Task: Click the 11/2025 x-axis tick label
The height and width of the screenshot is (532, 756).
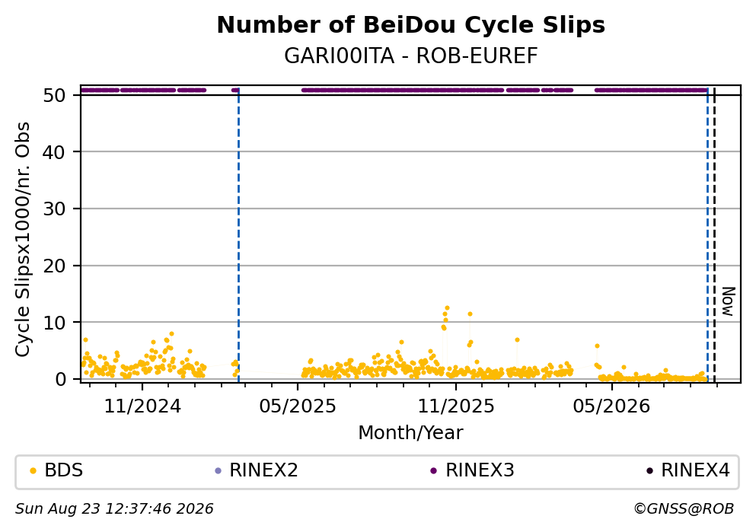Action: point(455,406)
